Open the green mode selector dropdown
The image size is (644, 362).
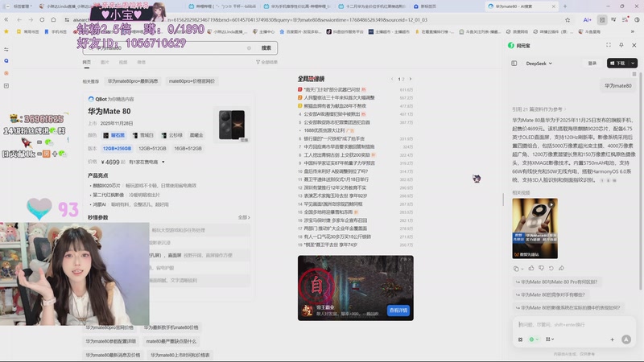point(534,339)
